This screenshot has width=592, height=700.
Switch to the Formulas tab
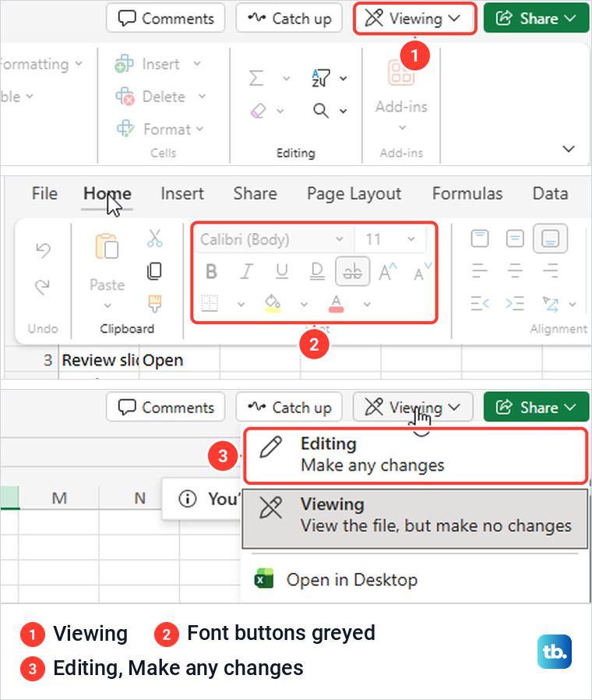coord(467,193)
